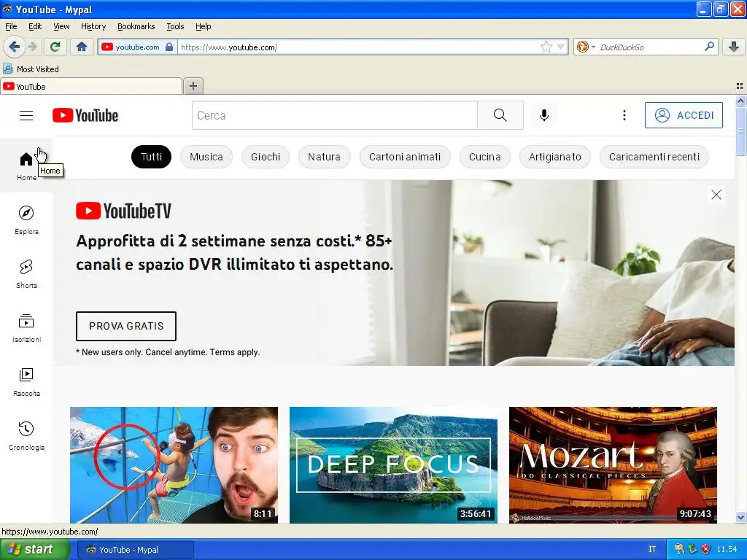Select YouTube - Mypal taskbar button
This screenshot has width=747, height=560.
(135, 550)
